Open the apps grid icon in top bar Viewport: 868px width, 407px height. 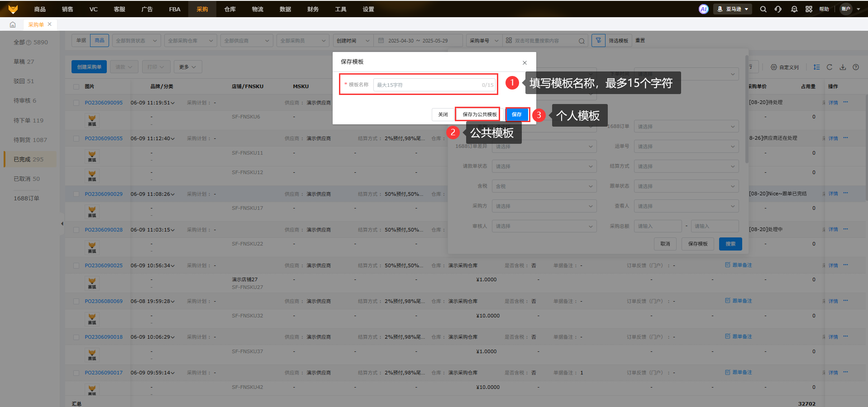pos(809,9)
